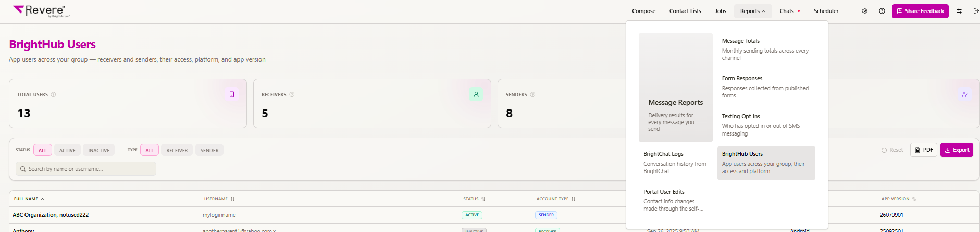Click the search magnifier icon
980x232 pixels.
(x=23, y=169)
